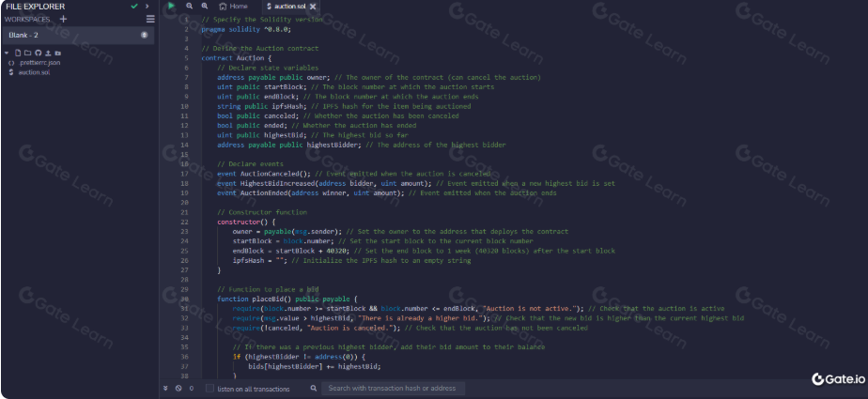This screenshot has width=868, height=399.
Task: Open .prettierrc.json in file tree
Action: (39, 62)
